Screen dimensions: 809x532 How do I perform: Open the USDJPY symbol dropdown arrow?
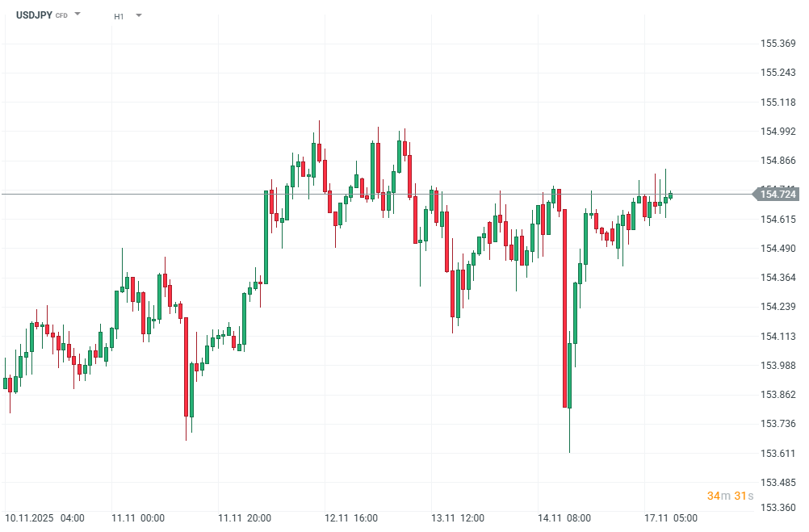coord(78,15)
